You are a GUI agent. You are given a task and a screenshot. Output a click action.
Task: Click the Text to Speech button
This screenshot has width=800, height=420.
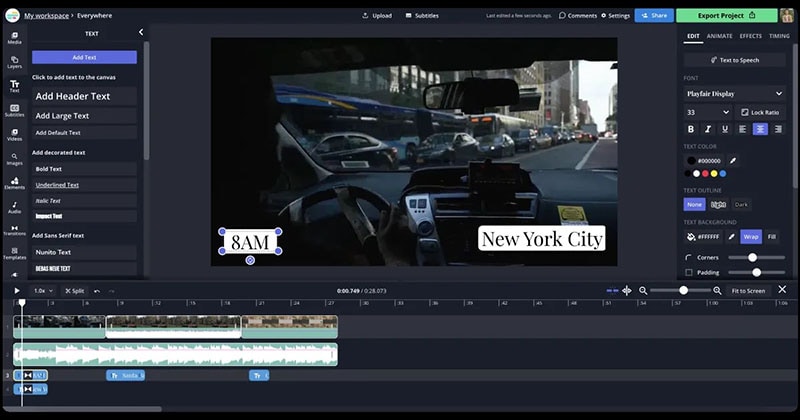[x=734, y=60]
